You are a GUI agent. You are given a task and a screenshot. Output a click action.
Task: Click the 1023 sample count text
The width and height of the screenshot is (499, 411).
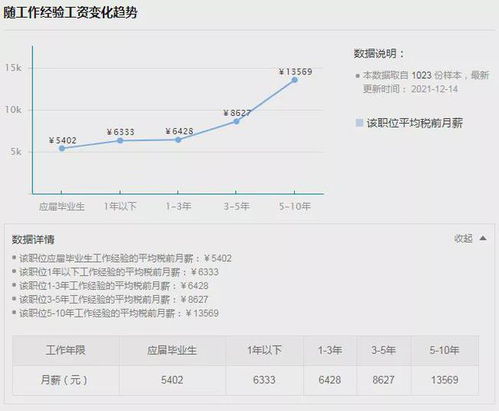click(x=421, y=75)
